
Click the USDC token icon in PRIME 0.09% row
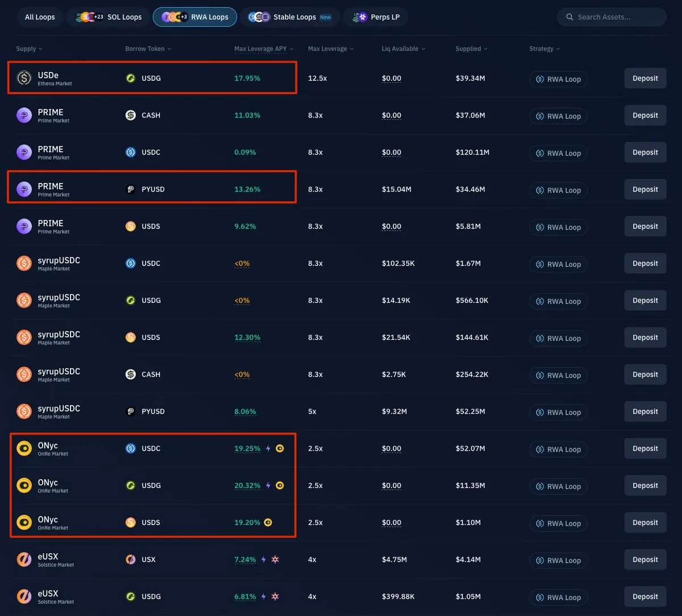coord(131,152)
